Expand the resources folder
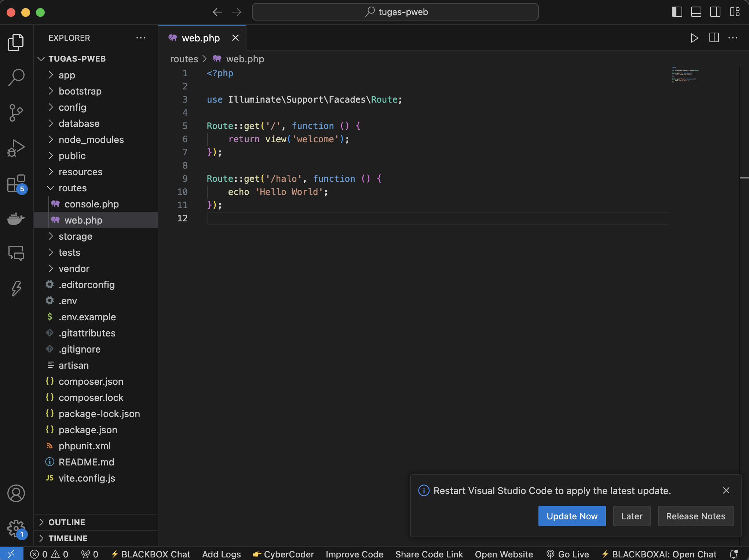The height and width of the screenshot is (560, 749). pyautogui.click(x=80, y=172)
